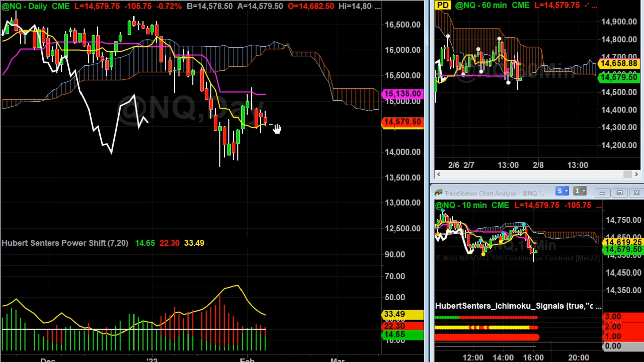Open the gray I interval-link dropdown
The height and width of the screenshot is (362, 644).
[x=580, y=191]
